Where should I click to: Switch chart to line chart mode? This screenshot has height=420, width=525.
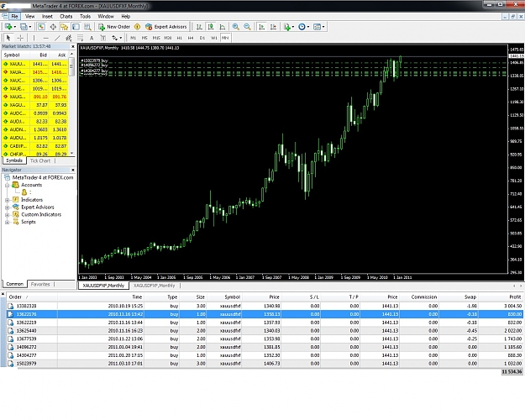223,27
